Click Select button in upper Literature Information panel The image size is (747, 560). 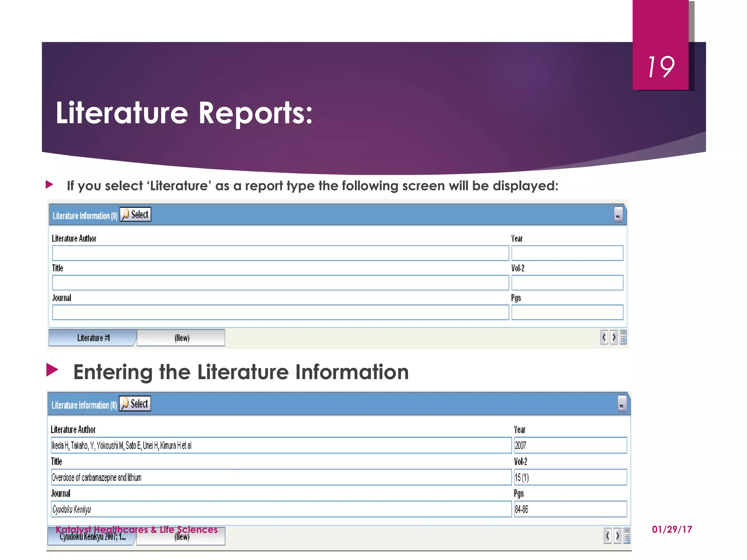point(135,214)
